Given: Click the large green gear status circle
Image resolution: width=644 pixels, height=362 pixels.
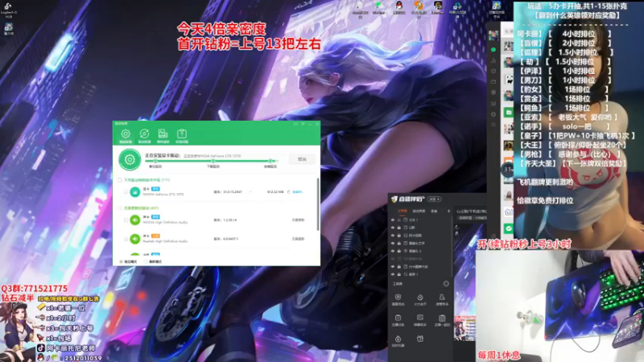Looking at the screenshot, I should coord(130,159).
